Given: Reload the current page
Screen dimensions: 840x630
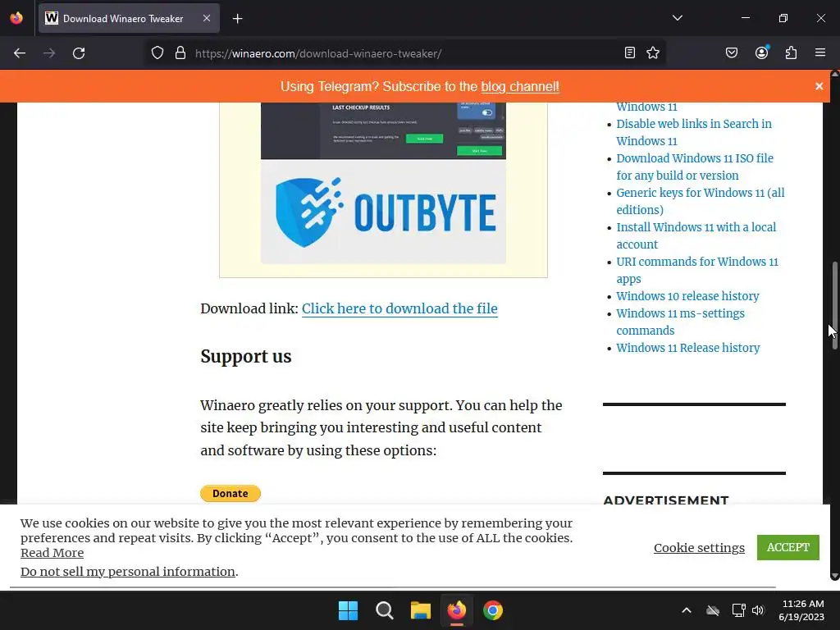Looking at the screenshot, I should [79, 53].
